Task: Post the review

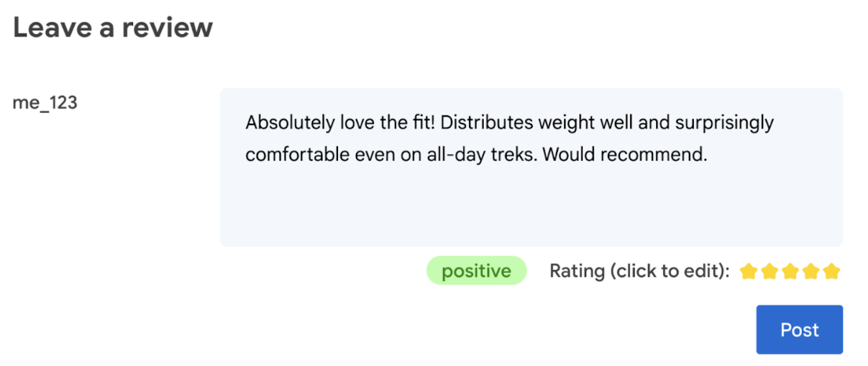Action: (x=799, y=330)
